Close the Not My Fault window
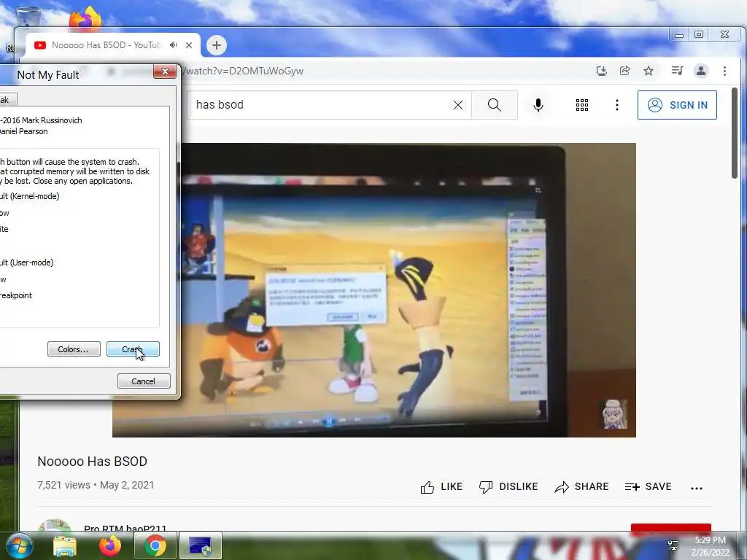The image size is (747, 560). [165, 71]
